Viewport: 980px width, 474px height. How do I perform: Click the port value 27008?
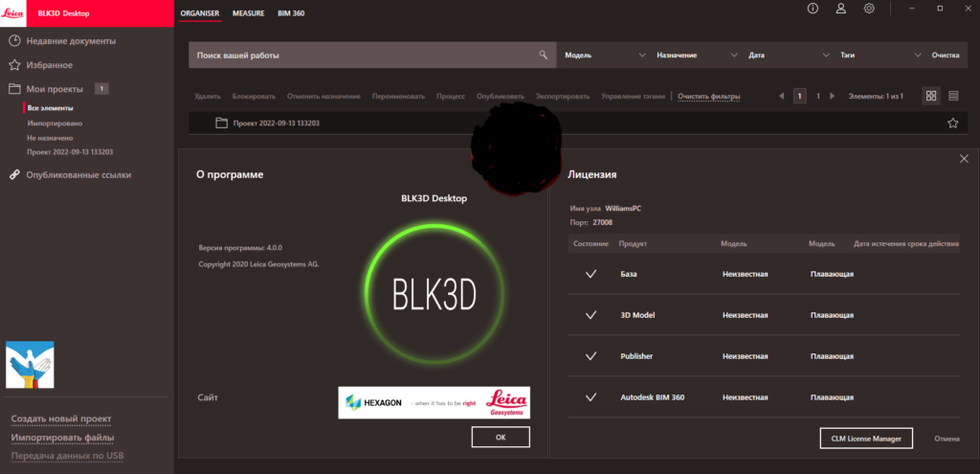(x=602, y=222)
